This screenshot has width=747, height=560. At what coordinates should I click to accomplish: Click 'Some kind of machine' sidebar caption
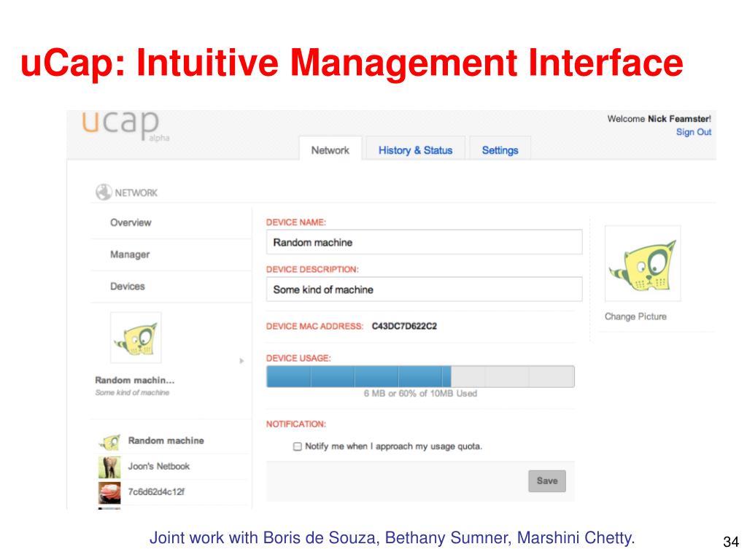[x=132, y=392]
